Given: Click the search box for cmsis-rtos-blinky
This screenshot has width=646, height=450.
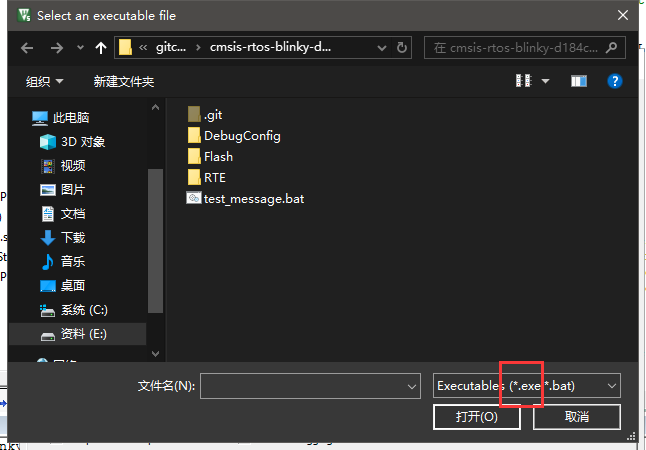Looking at the screenshot, I should pyautogui.click(x=518, y=48).
